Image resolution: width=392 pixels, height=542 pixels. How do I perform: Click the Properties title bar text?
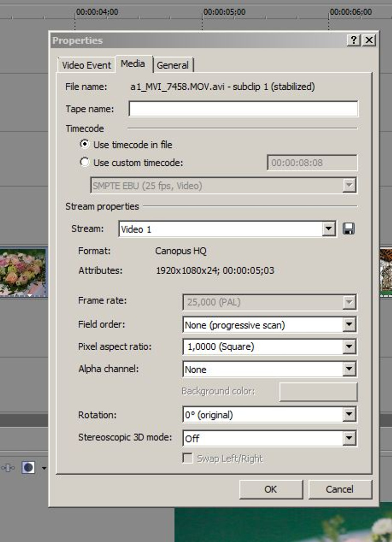(x=77, y=40)
